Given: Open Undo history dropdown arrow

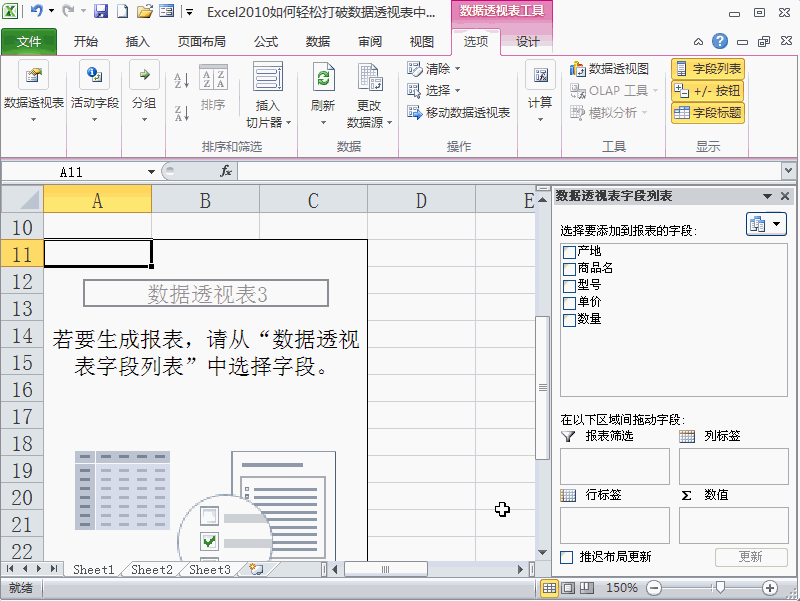Looking at the screenshot, I should pos(52,11).
